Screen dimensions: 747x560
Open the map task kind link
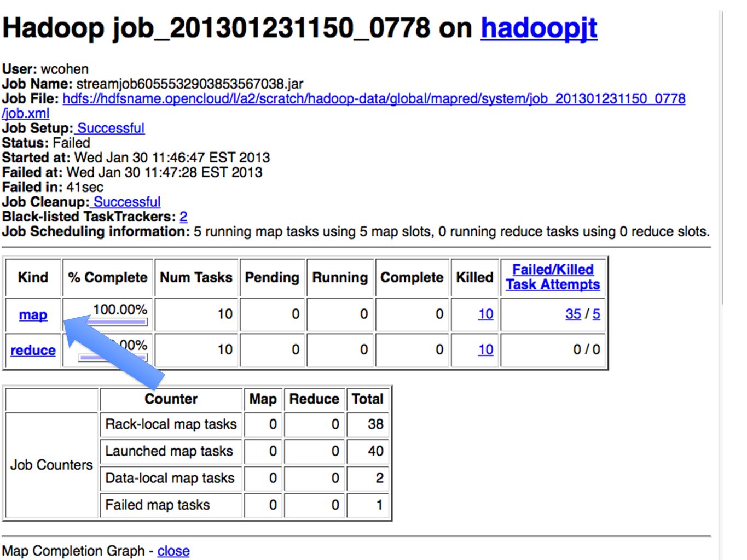tap(33, 315)
